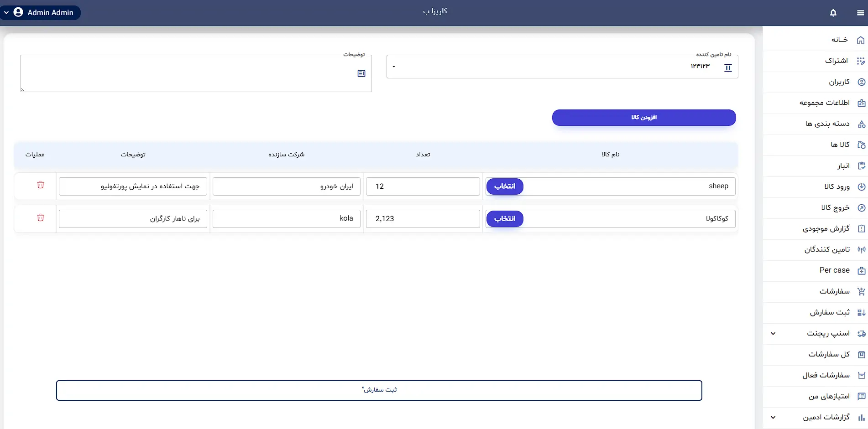
Task: Click انتخاب button in کوکاکولا row
Action: pyautogui.click(x=505, y=219)
